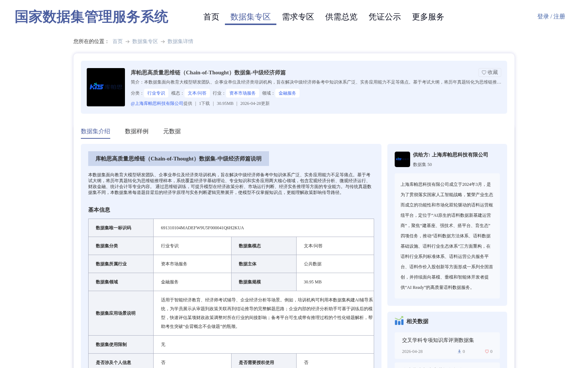Click the 数据集 50 count text
Image resolution: width=588 pixels, height=368 pixels.
click(422, 164)
